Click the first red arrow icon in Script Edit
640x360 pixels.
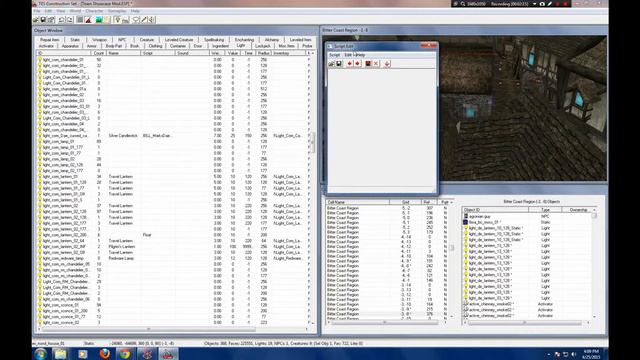[x=349, y=64]
